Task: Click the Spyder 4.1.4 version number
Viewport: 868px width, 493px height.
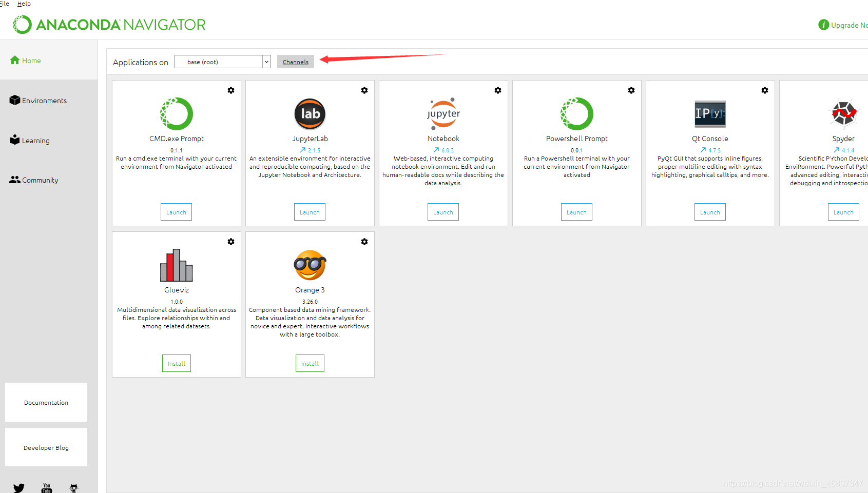Action: [848, 150]
